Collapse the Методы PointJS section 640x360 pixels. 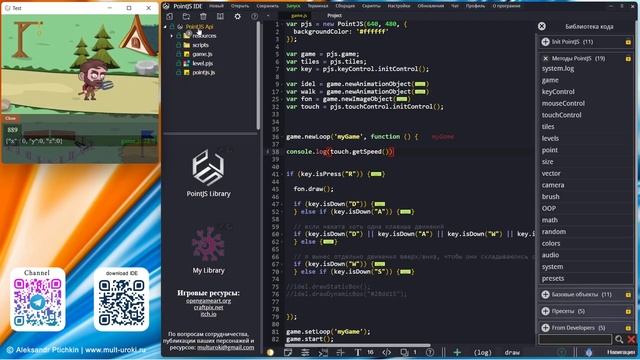pos(545,58)
